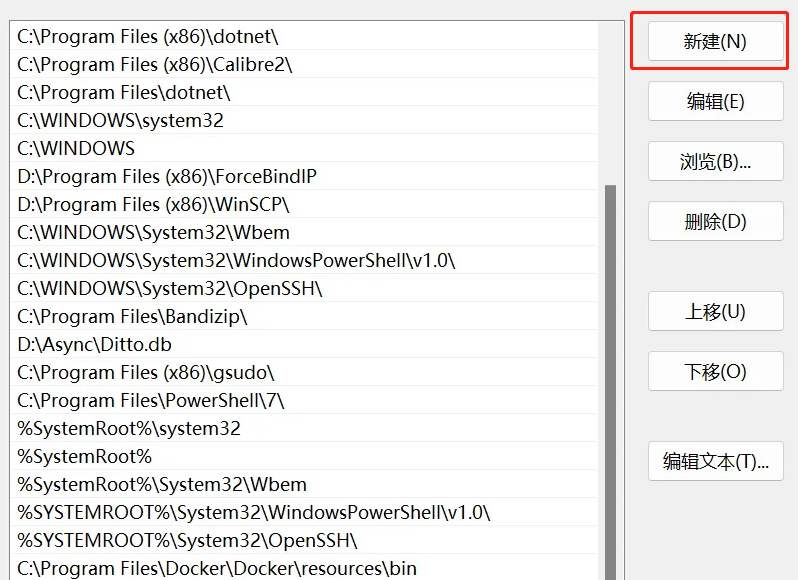The height and width of the screenshot is (580, 798).
Task: Choose the %SystemRoot%\system32 entry
Action: tap(129, 429)
